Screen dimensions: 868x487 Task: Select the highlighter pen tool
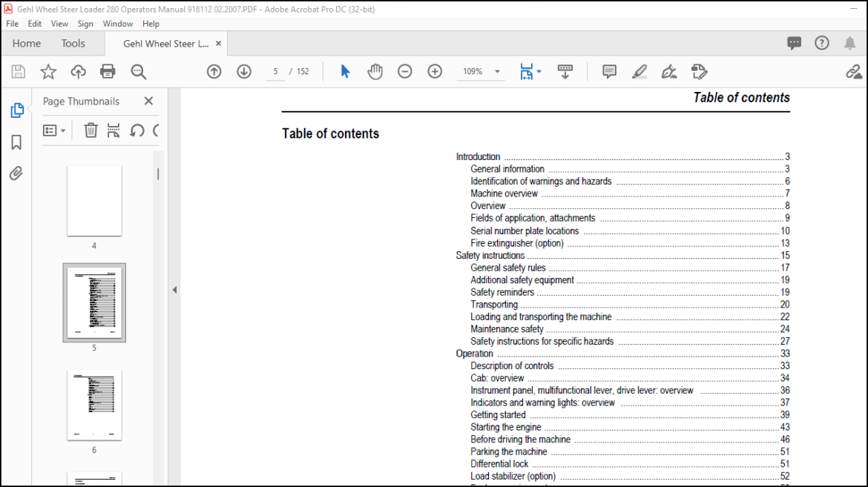pos(640,71)
